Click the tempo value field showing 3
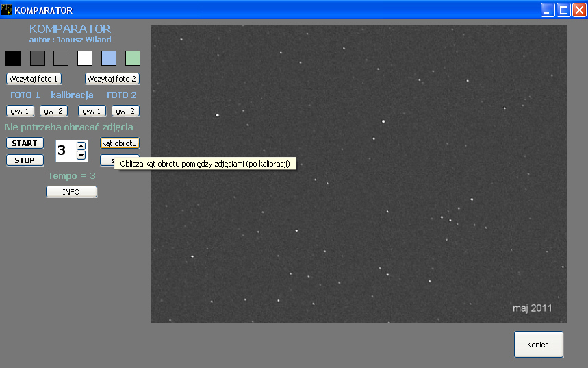Viewport: 588px width, 368px height. 66,151
